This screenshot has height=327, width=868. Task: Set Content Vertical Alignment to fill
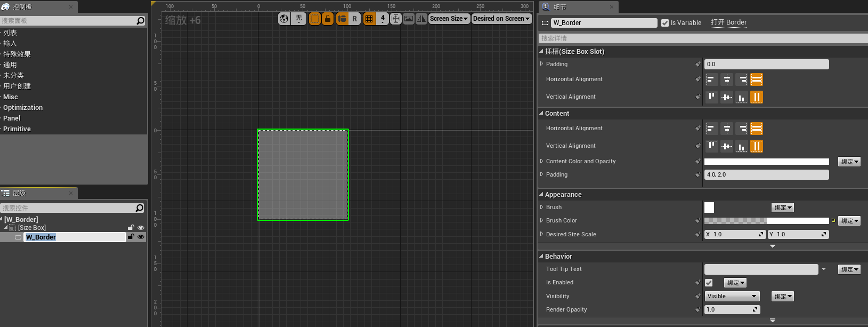757,146
